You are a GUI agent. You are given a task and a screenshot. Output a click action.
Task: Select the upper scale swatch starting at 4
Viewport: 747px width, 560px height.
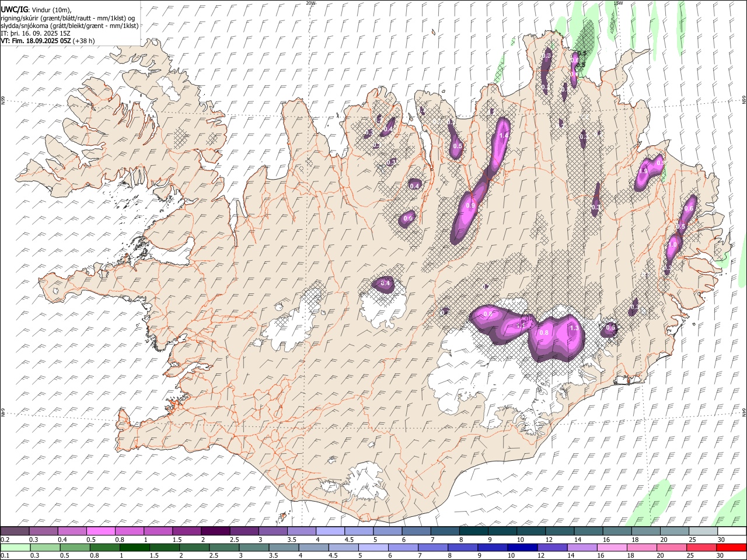(x=330, y=531)
